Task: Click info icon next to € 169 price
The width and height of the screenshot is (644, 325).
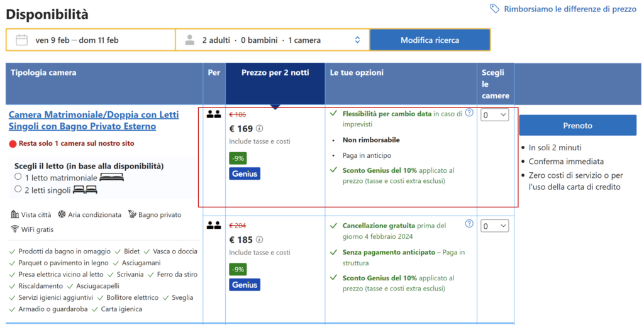Action: point(260,129)
